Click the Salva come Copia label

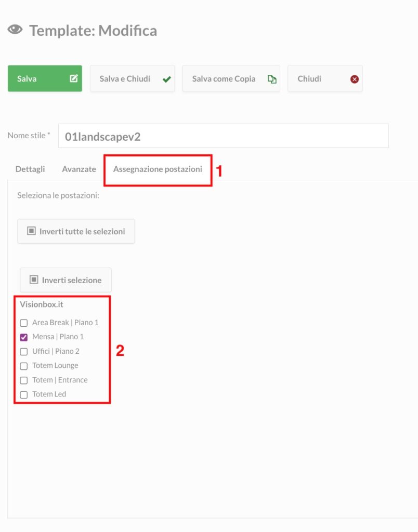pos(224,79)
